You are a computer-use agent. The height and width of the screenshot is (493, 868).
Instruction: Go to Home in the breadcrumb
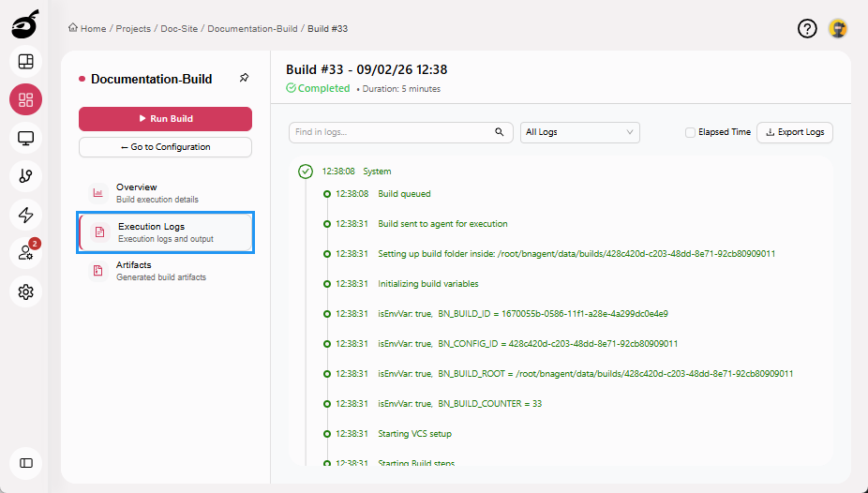click(x=93, y=29)
